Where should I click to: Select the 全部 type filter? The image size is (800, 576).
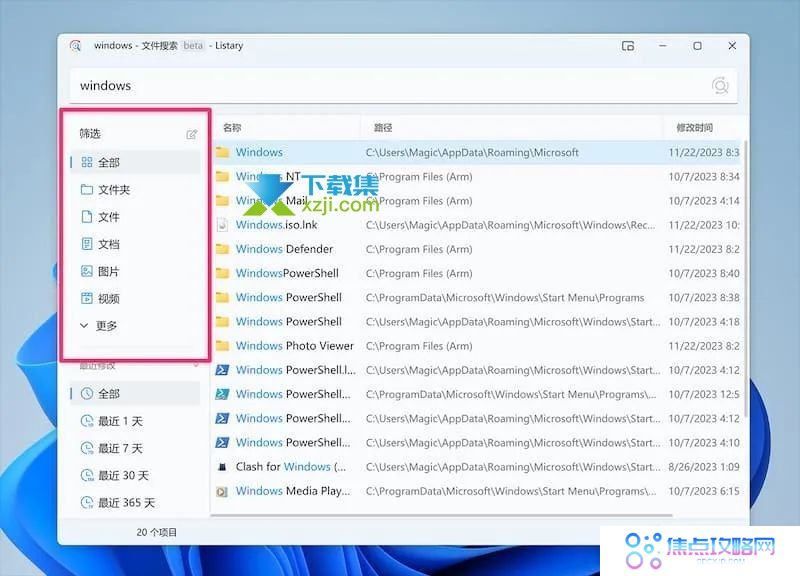coord(135,162)
